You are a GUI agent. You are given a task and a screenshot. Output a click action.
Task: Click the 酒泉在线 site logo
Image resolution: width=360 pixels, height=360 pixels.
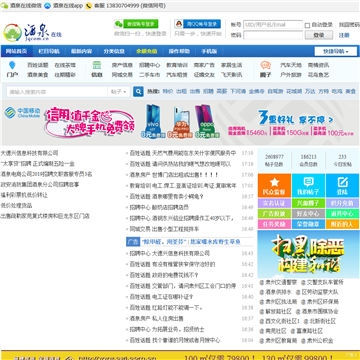32,32
